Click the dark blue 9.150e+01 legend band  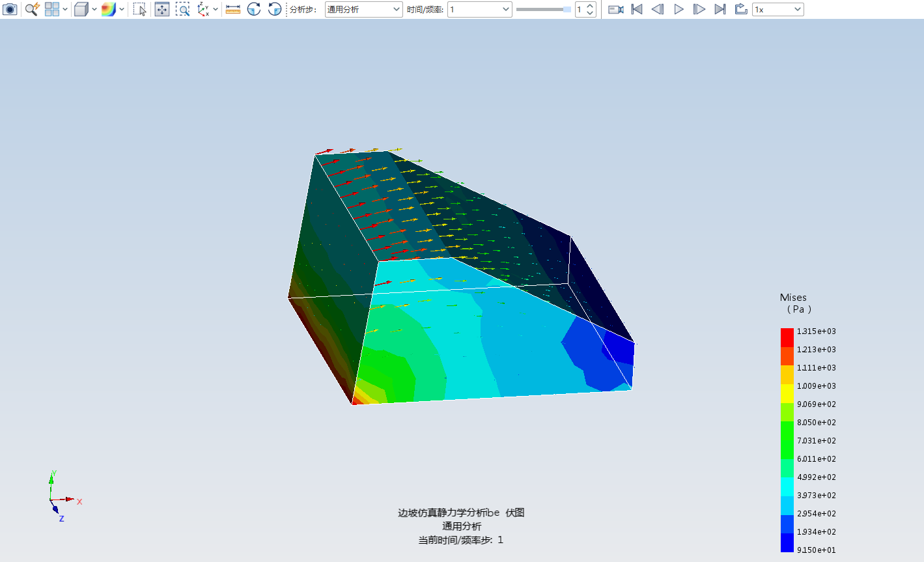tap(787, 542)
